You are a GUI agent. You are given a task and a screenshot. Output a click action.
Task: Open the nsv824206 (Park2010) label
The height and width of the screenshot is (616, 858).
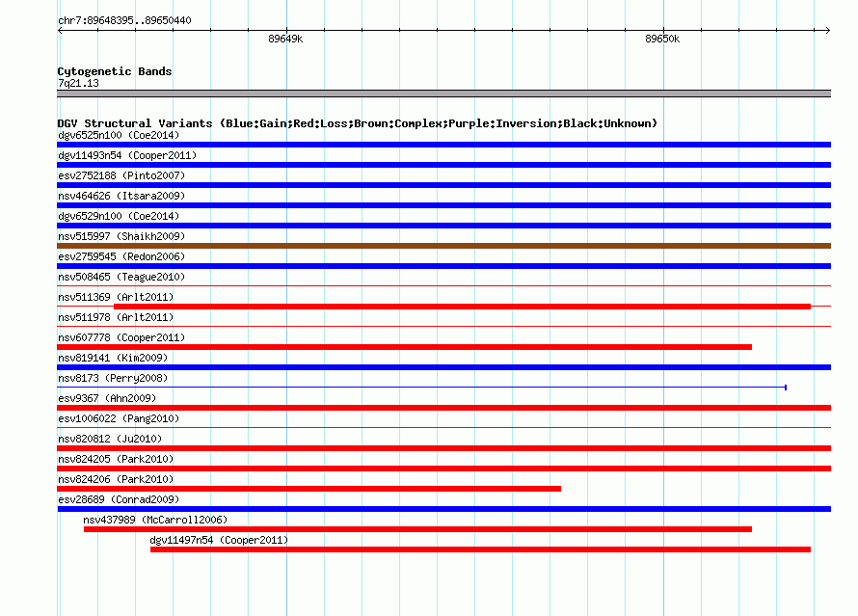pos(116,479)
